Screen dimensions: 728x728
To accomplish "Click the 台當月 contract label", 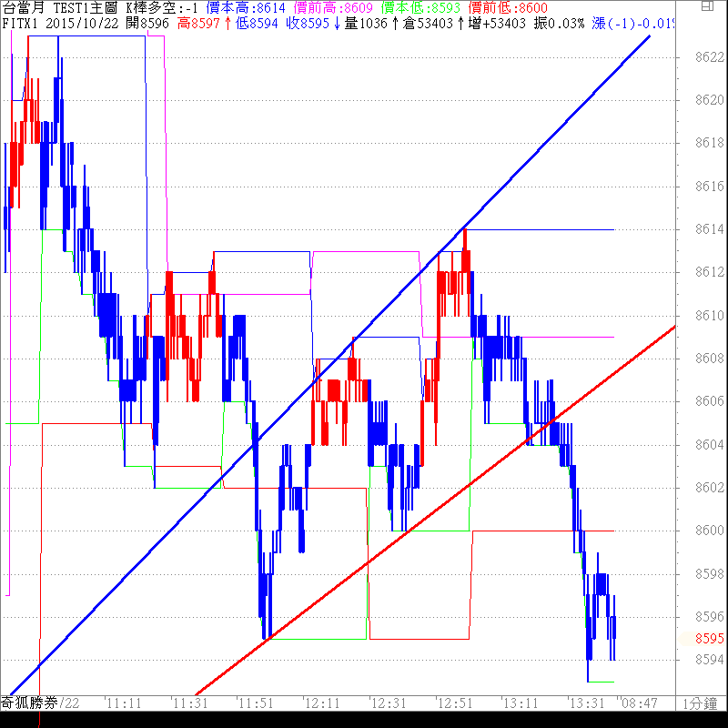I will (21, 7).
